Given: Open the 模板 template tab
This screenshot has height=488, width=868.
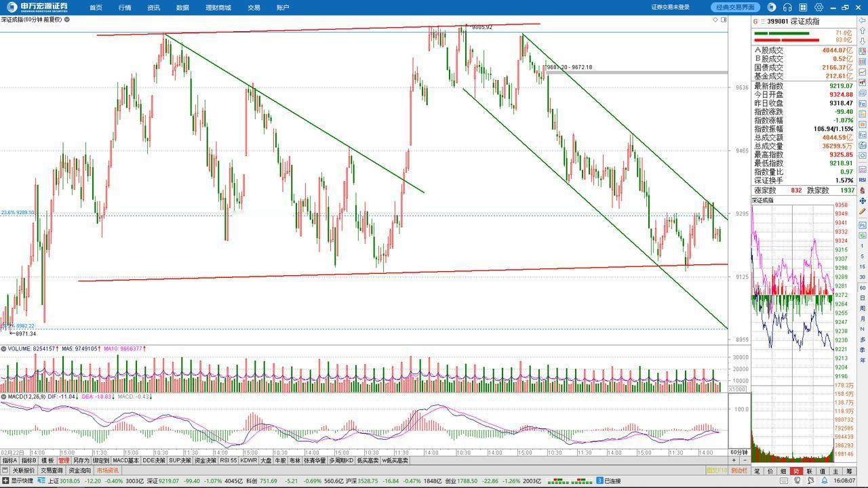Looking at the screenshot, I should tap(47, 461).
